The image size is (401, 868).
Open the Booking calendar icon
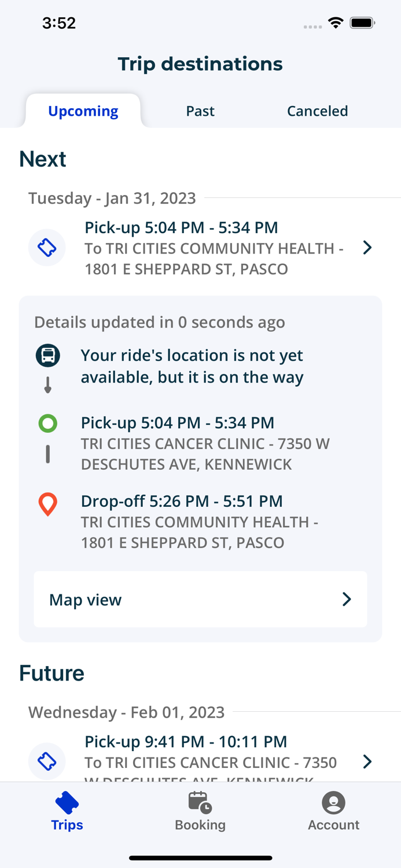coord(200,803)
